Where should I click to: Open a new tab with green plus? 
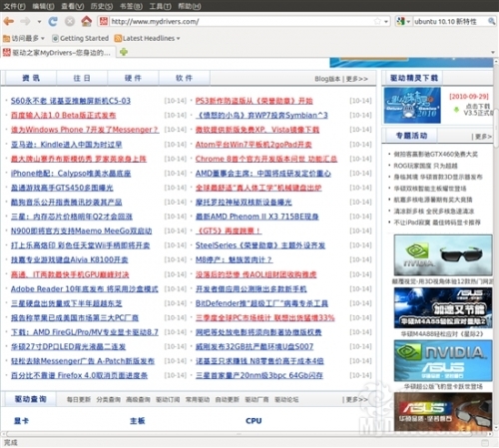124,52
